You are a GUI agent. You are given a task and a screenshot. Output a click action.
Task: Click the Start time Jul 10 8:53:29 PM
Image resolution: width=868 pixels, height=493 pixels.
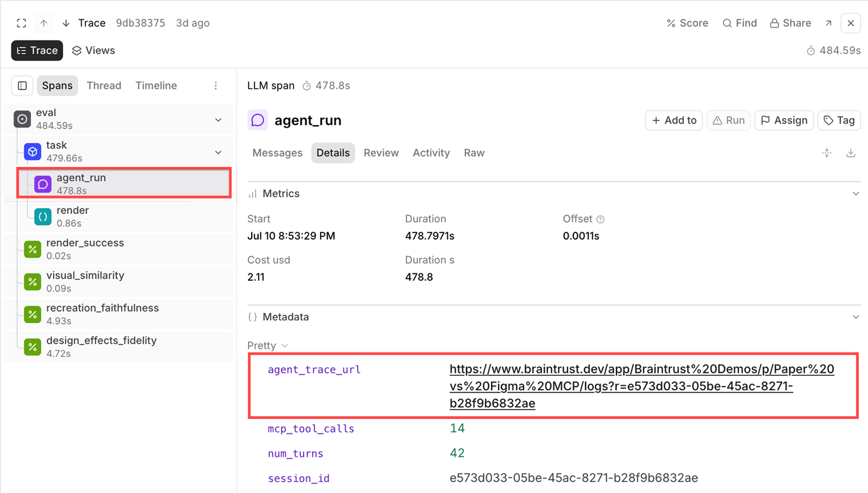pos(291,236)
